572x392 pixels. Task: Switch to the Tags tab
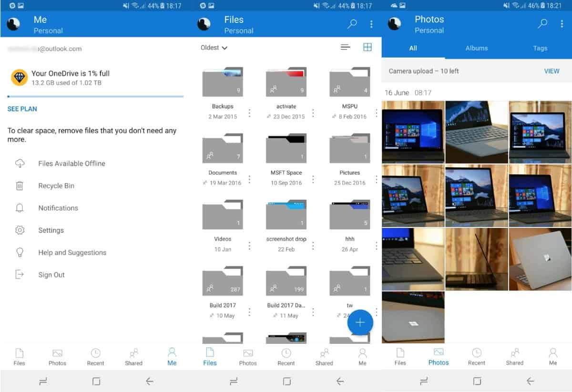click(540, 48)
